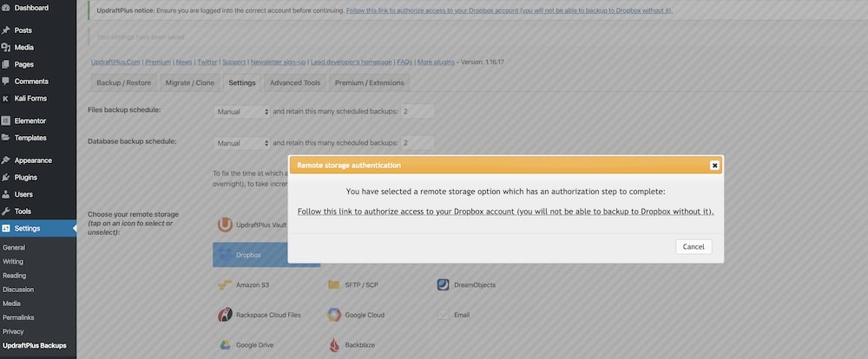Select the Backblaze flame icon
Screen dimensions: 868x359
click(x=334, y=344)
